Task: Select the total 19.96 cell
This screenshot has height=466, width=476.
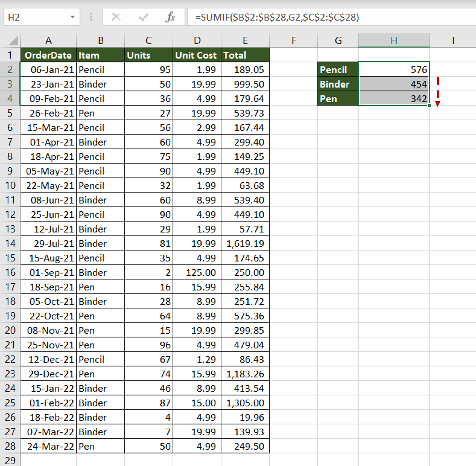Action: [245, 417]
